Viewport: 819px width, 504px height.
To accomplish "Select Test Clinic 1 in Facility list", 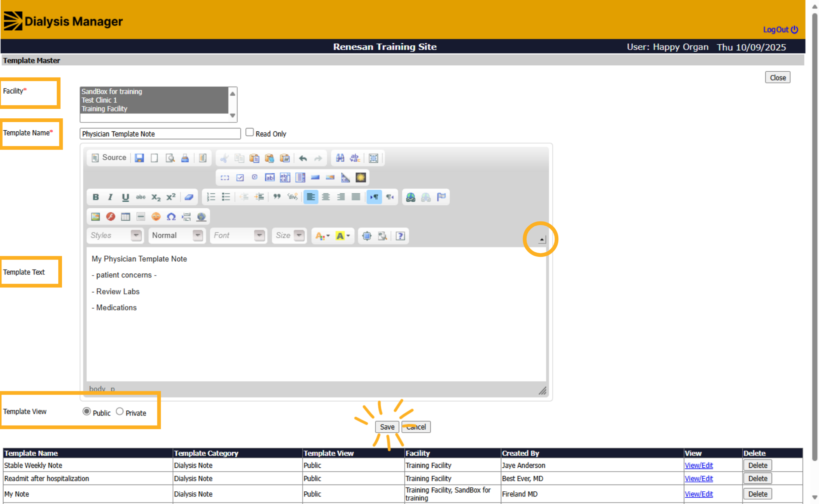I will (x=154, y=100).
